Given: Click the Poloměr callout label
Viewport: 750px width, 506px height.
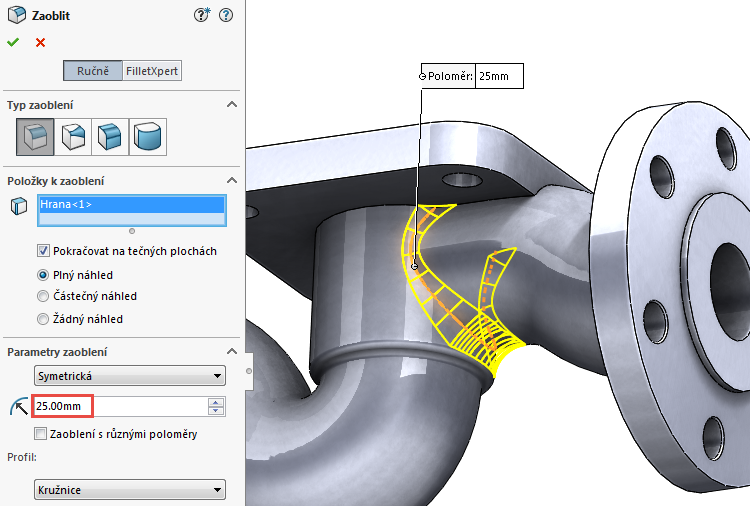Looking at the screenshot, I should point(450,76).
